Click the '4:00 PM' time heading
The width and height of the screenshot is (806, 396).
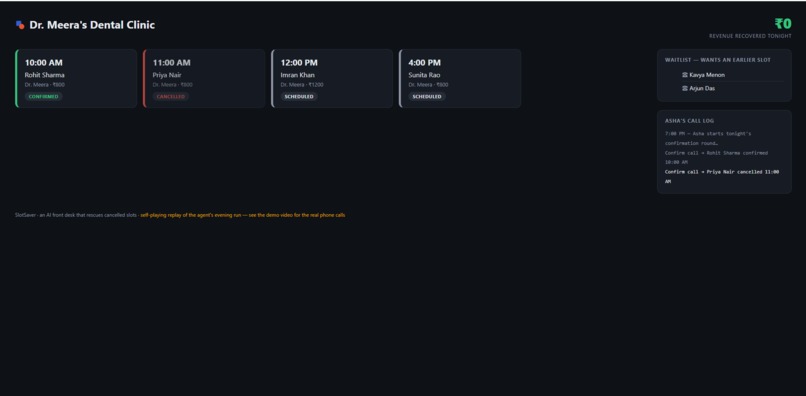click(x=425, y=63)
